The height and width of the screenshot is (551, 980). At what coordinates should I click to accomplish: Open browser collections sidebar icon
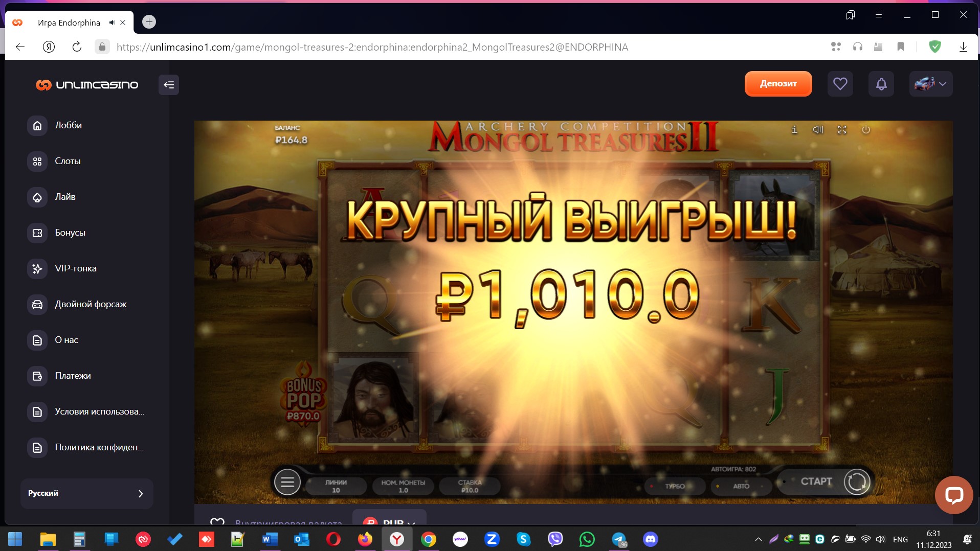click(851, 15)
